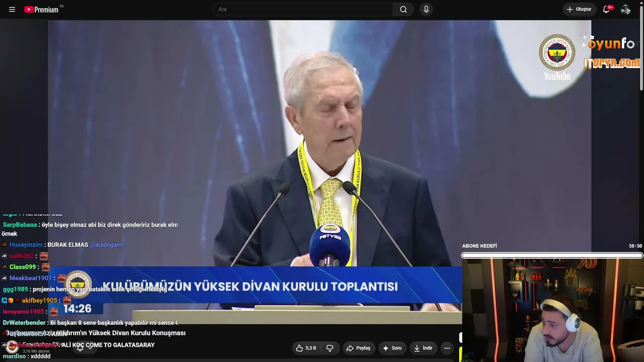Click the @atadogann mention in chat
The width and height of the screenshot is (644, 362).
click(107, 245)
